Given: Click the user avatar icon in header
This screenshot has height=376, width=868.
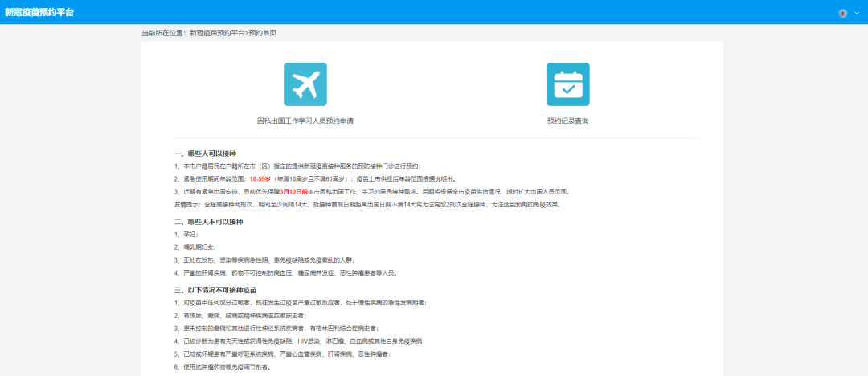Looking at the screenshot, I should click(843, 13).
